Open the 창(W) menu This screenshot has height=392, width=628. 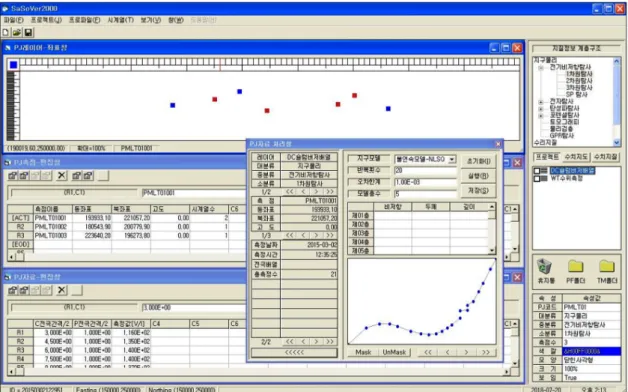176,20
